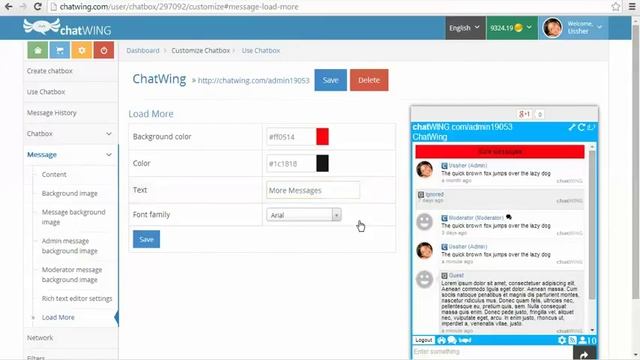Open the Font family Arial dropdown
The height and width of the screenshot is (360, 640).
(x=304, y=215)
